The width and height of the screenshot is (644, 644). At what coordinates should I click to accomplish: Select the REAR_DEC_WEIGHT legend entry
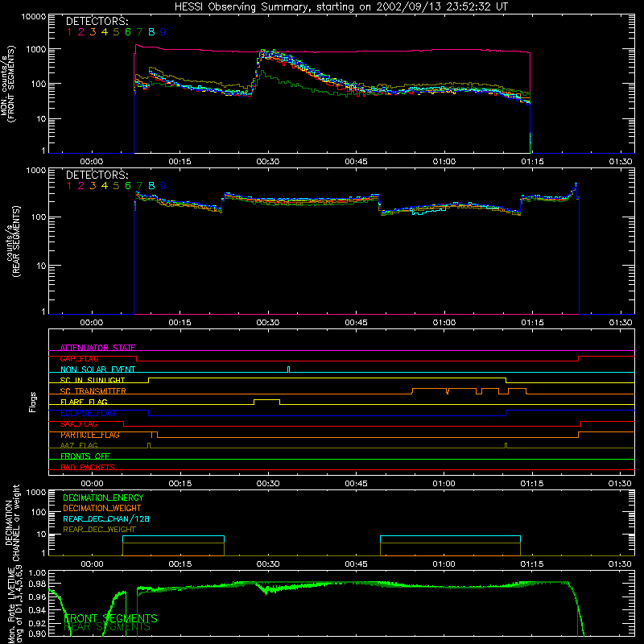99,530
